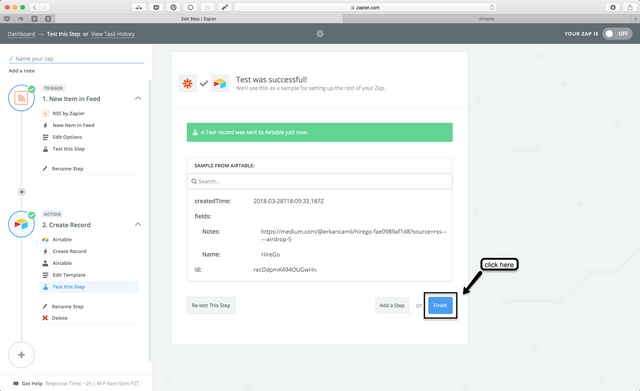
Task: Toggle the Your Zap Is OFF switch
Action: tap(617, 33)
